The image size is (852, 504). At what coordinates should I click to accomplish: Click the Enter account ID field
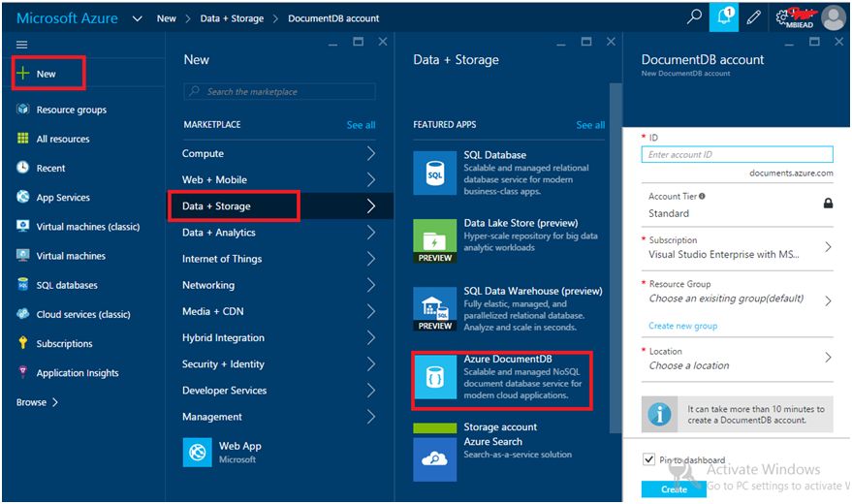point(737,154)
